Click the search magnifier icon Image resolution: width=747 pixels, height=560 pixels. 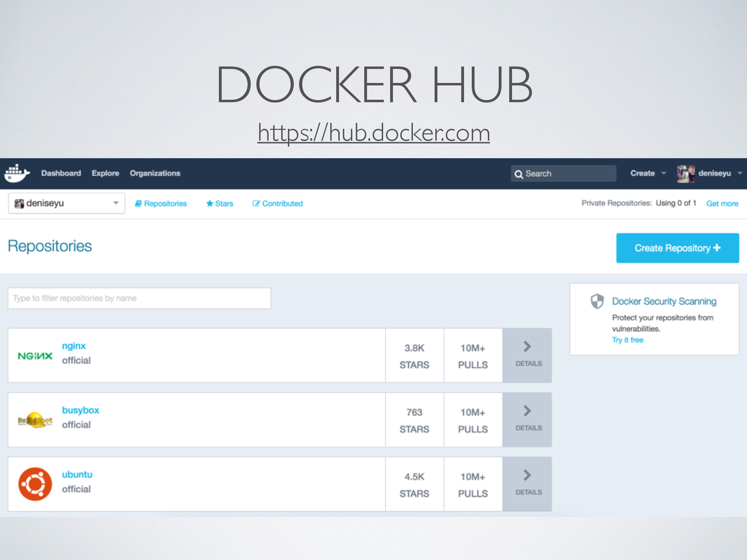(519, 174)
